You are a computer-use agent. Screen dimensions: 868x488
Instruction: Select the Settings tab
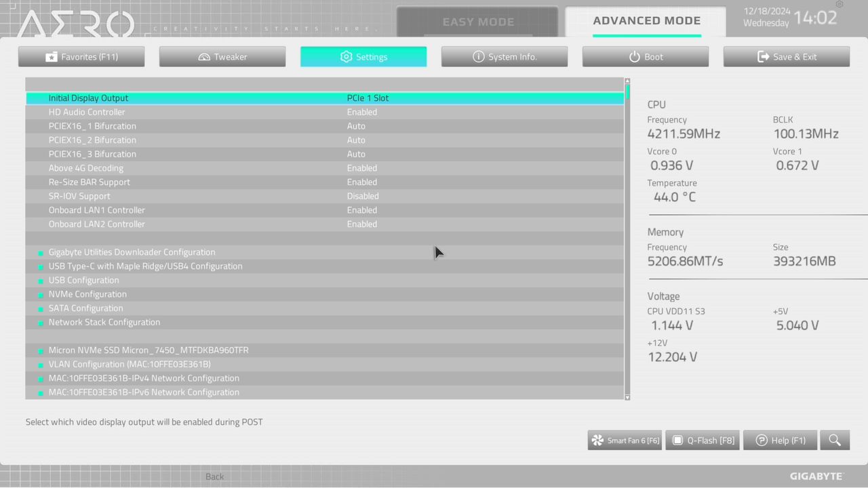(363, 57)
